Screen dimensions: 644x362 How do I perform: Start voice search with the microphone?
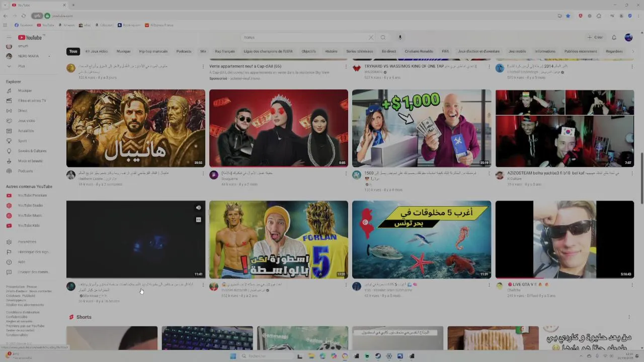click(400, 37)
